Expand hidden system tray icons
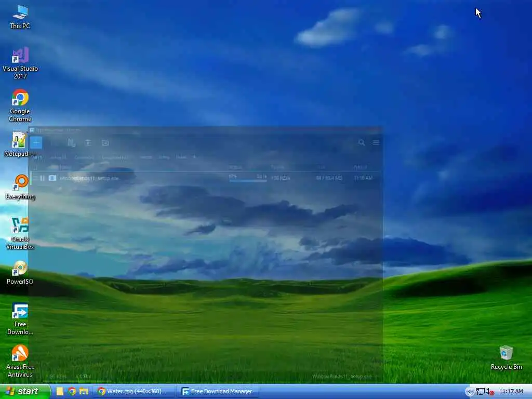Screen dimensions: 532x399 coord(470,392)
